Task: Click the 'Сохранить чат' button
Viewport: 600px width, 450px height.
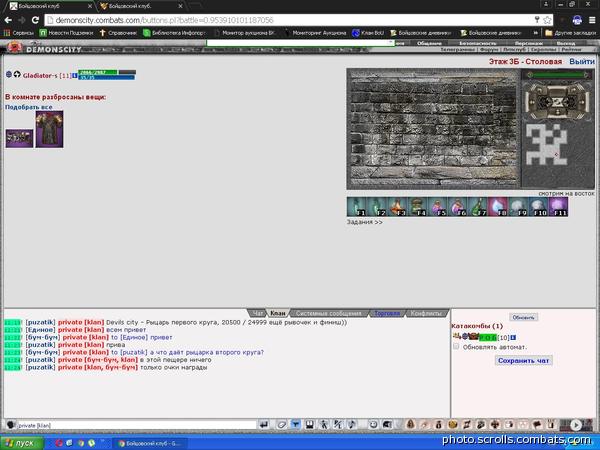Action: (523, 360)
